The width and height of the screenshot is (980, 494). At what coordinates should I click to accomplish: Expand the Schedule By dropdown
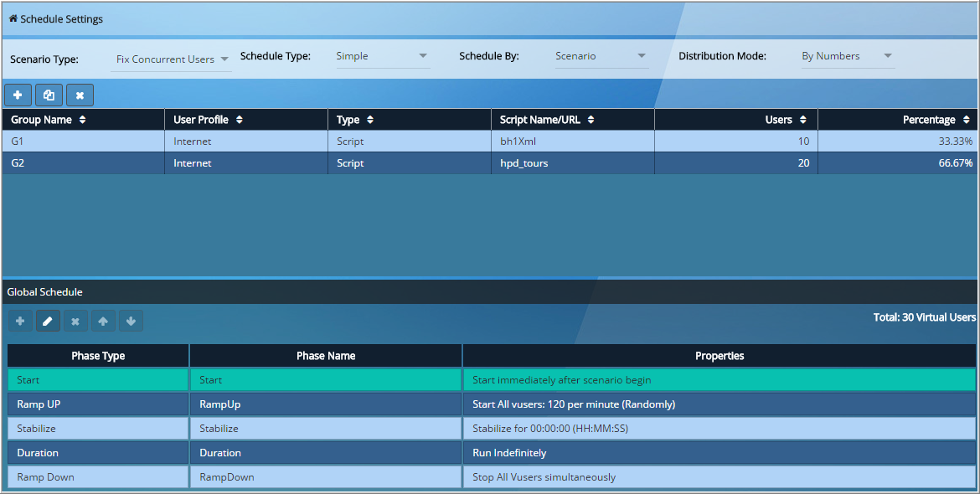(x=600, y=56)
